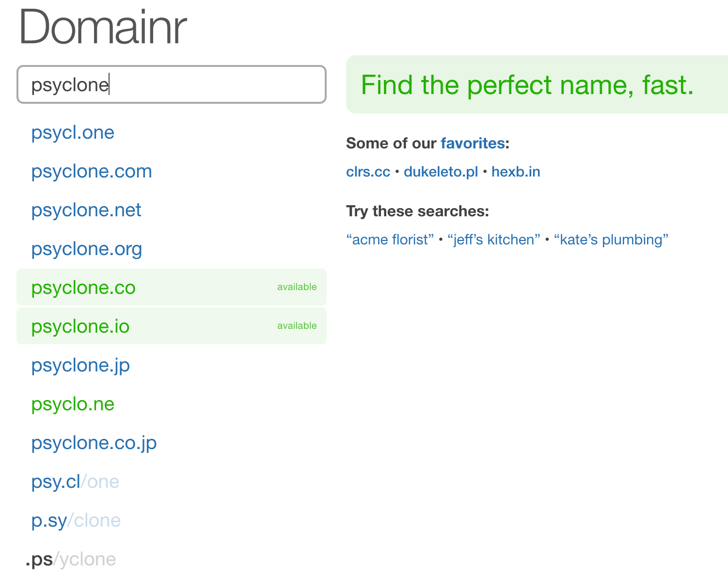This screenshot has width=728, height=580.
Task: Open the favorites link
Action: coord(473,143)
